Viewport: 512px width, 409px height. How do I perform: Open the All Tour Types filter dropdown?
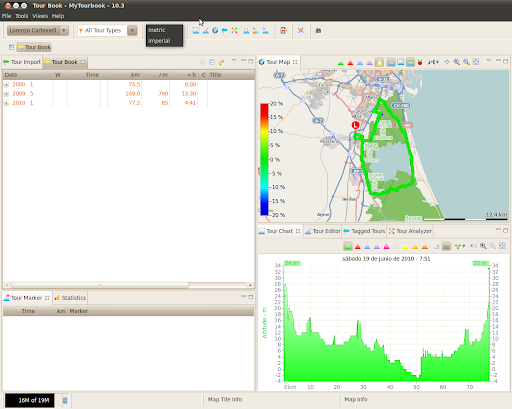[132, 31]
